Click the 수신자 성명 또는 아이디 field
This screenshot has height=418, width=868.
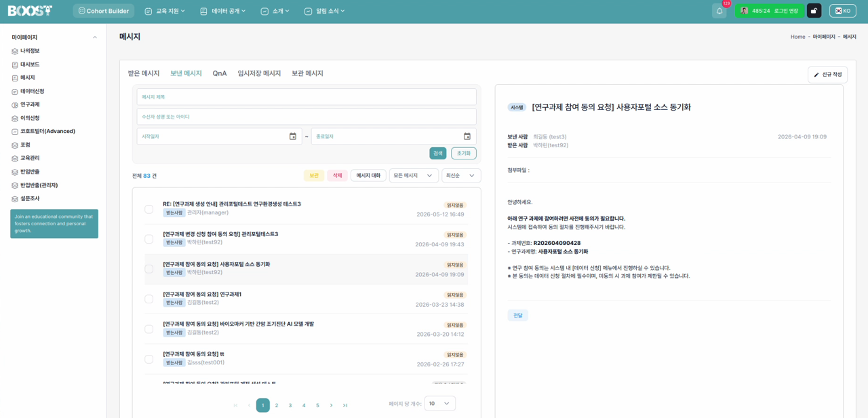(x=307, y=117)
